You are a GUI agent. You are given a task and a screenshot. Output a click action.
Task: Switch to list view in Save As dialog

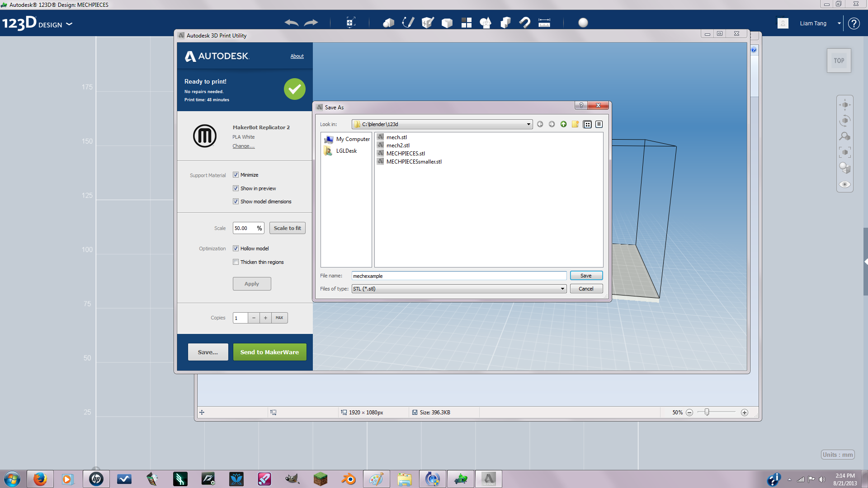tap(587, 124)
